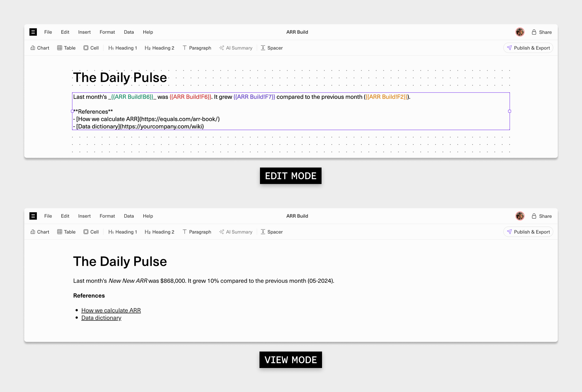Add Heading 2 in the view mode toolbar
The height and width of the screenshot is (392, 582).
tap(159, 232)
